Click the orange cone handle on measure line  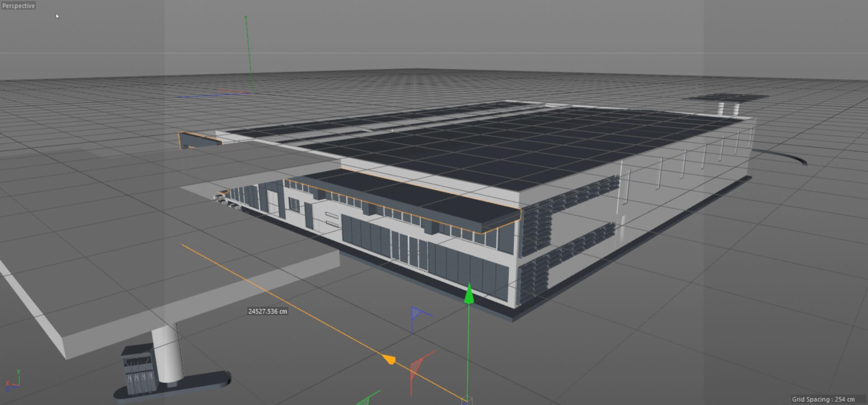[x=389, y=360]
